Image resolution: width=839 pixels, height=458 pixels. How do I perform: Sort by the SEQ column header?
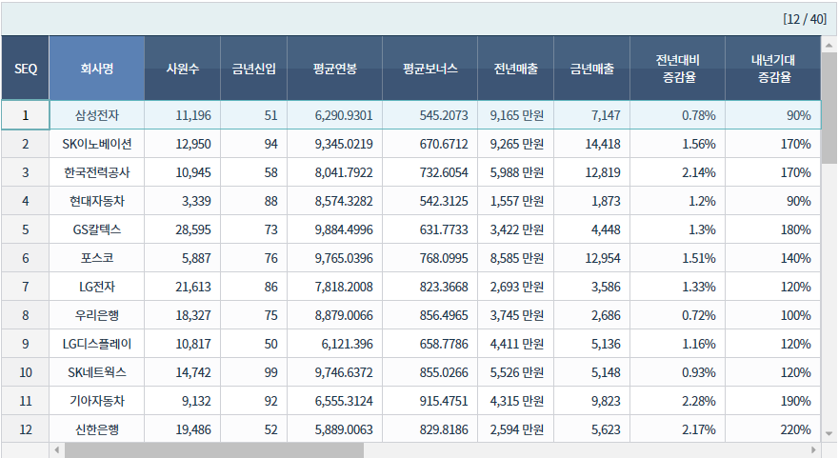pos(25,68)
